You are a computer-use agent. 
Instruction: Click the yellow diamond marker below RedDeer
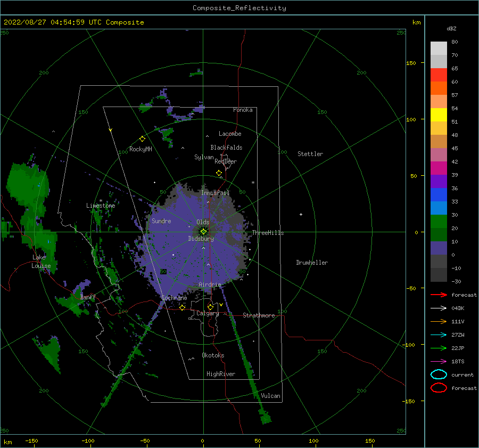tap(219, 173)
